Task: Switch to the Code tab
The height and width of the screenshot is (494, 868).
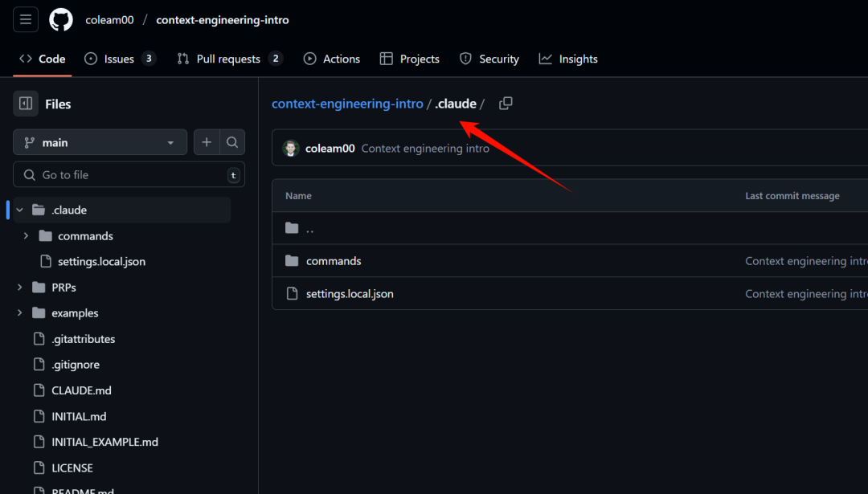Action: (x=43, y=59)
